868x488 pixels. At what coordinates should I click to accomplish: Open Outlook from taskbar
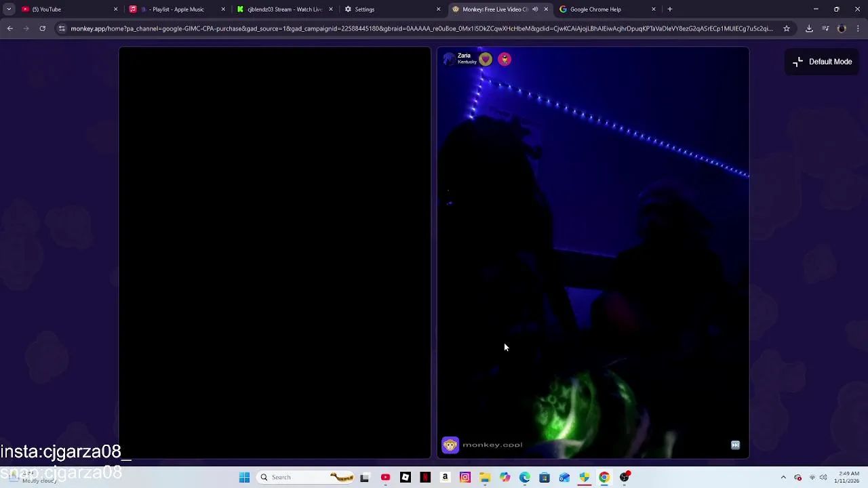click(x=564, y=477)
